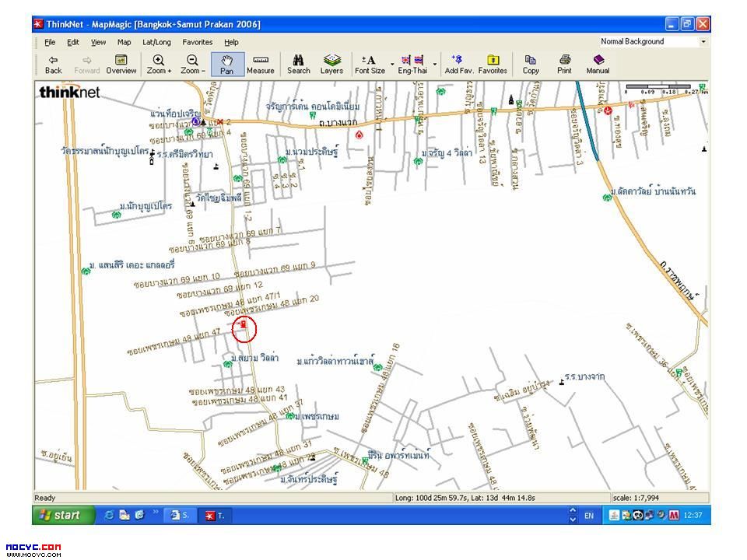Open the View menu
Viewport: 747px width, 560px height.
pyautogui.click(x=99, y=42)
